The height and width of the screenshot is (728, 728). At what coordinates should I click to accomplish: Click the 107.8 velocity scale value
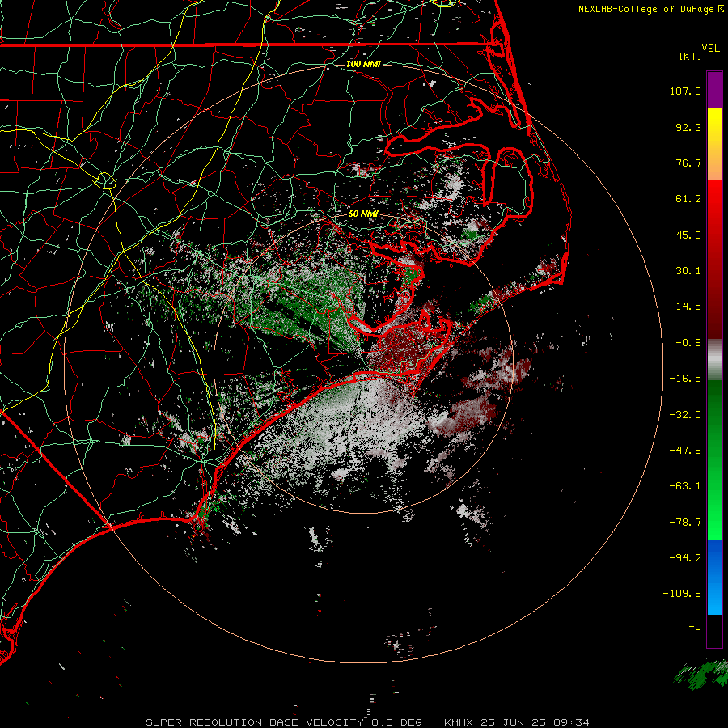685,91
